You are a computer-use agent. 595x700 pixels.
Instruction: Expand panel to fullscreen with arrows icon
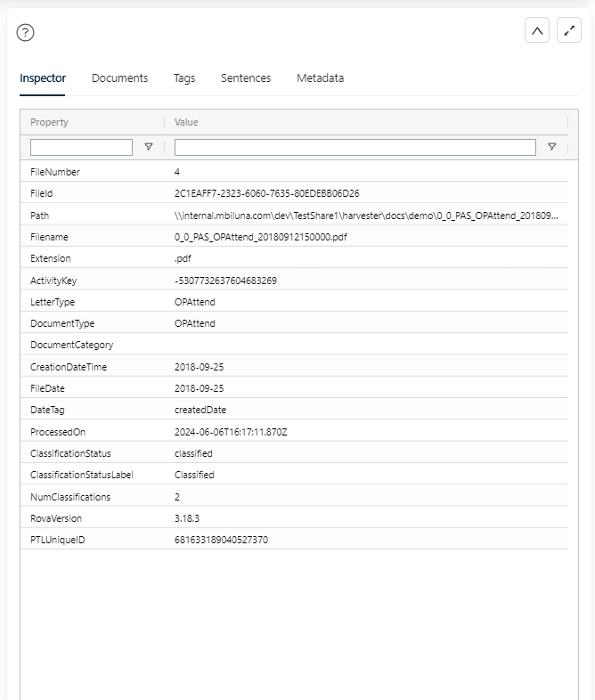click(x=569, y=30)
